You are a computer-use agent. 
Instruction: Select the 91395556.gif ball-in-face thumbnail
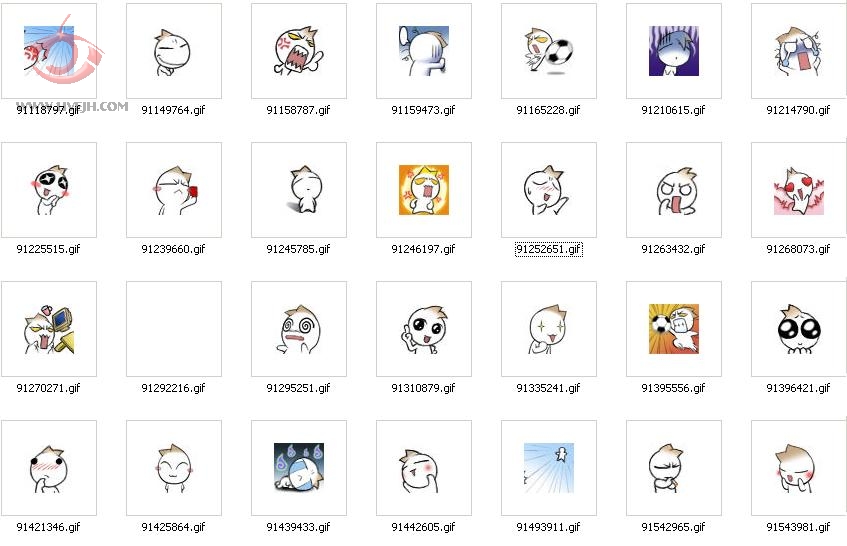pyautogui.click(x=674, y=329)
